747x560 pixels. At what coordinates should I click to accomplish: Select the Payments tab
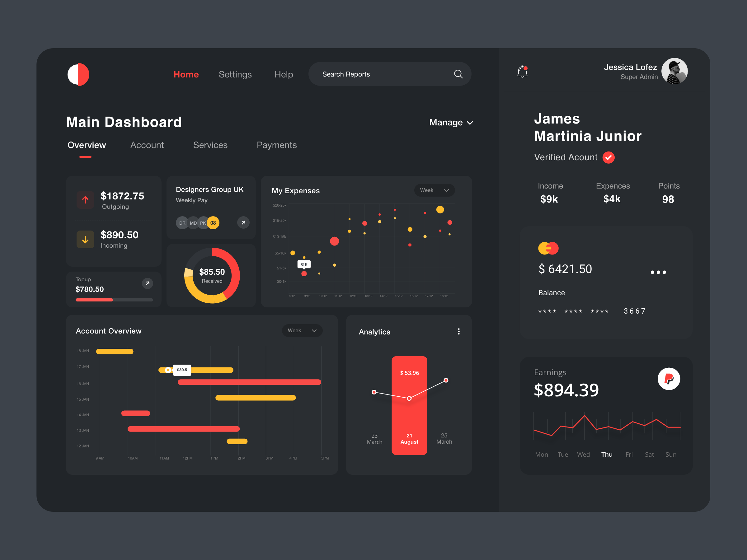(x=277, y=145)
